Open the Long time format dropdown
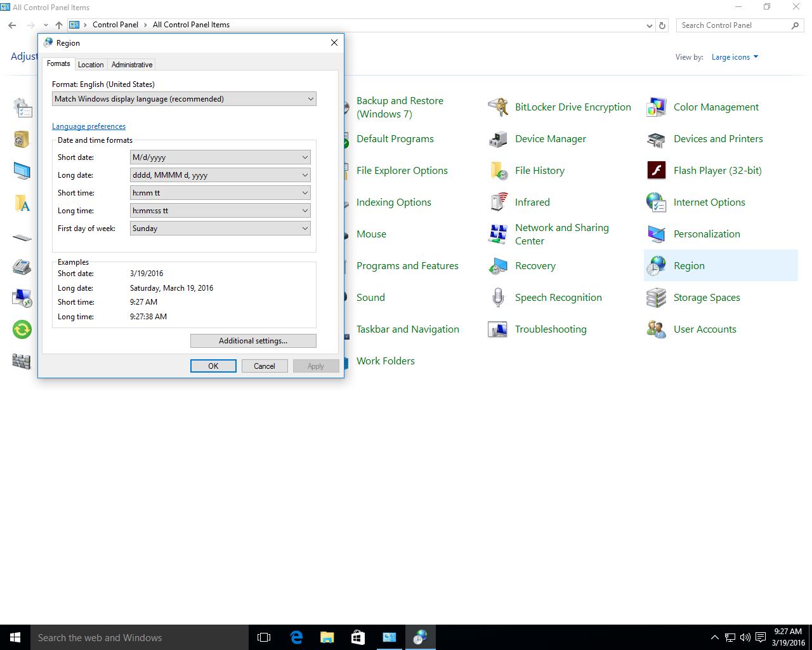 (220, 211)
